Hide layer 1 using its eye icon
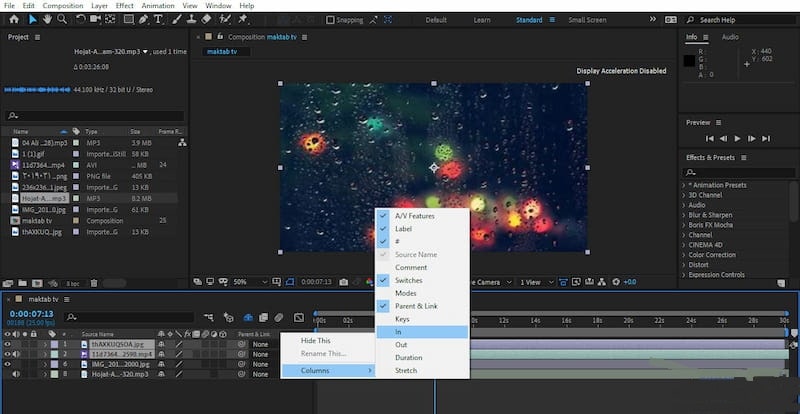Image resolution: width=800 pixels, height=414 pixels. tap(9, 344)
